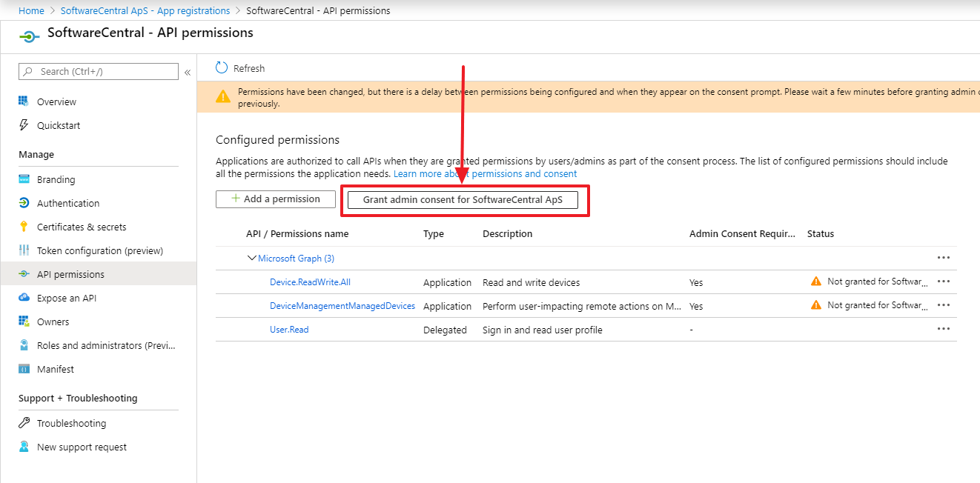This screenshot has width=980, height=483.
Task: Open Overview from the sidebar
Action: click(x=56, y=102)
